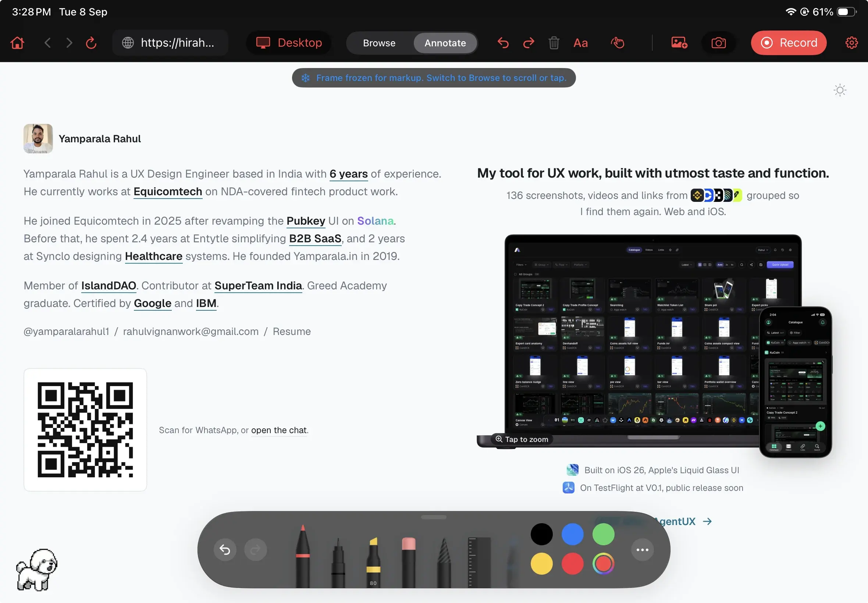Select the pencil tool
Viewport: 868px width, 603px height.
pyautogui.click(x=444, y=563)
